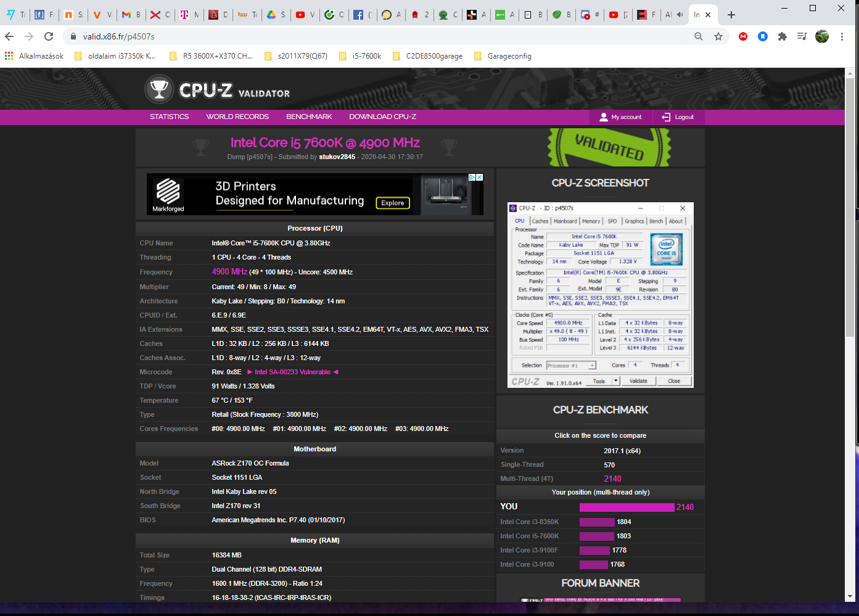Open the R5 3600X+X370 bookmark folder

point(211,56)
